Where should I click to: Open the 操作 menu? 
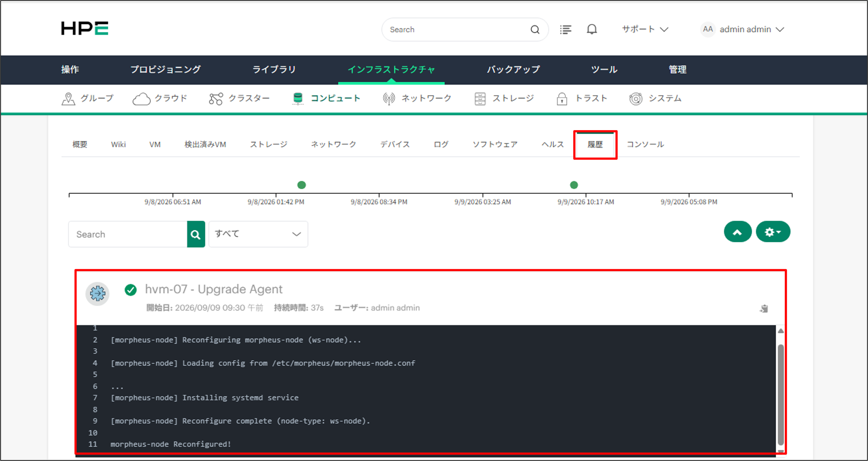tap(70, 70)
